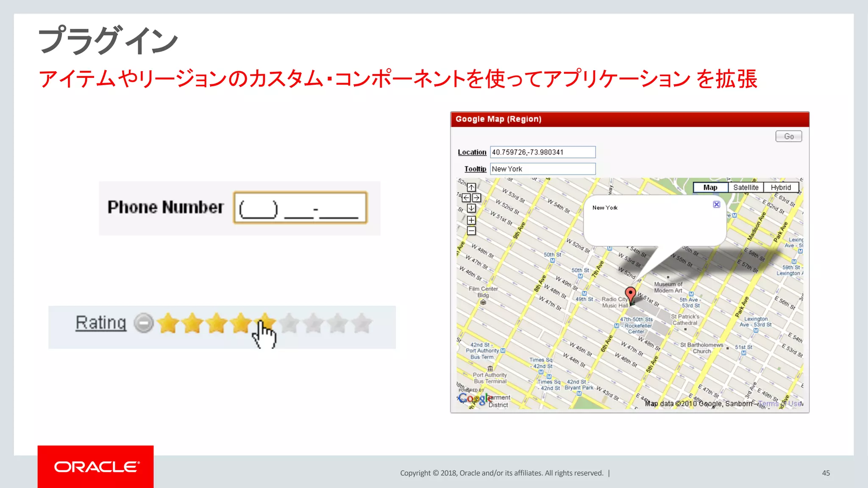Zoom out with the map minus icon
The image size is (868, 488).
click(471, 231)
